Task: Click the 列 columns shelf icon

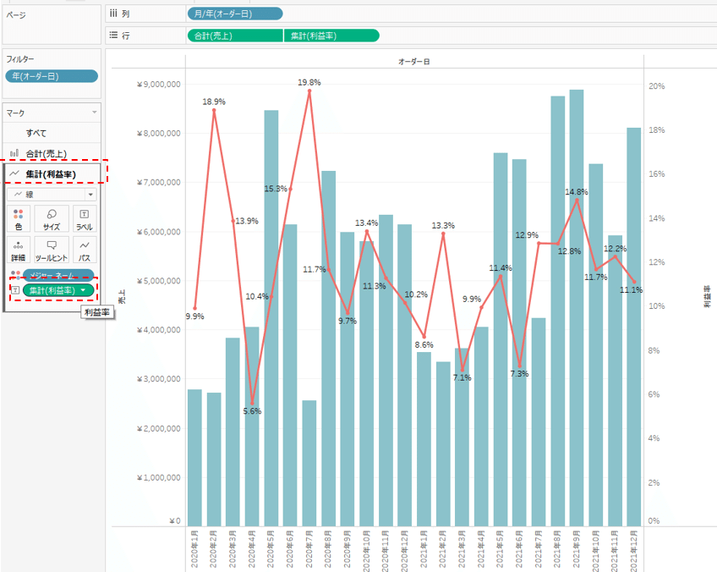Action: point(113,14)
